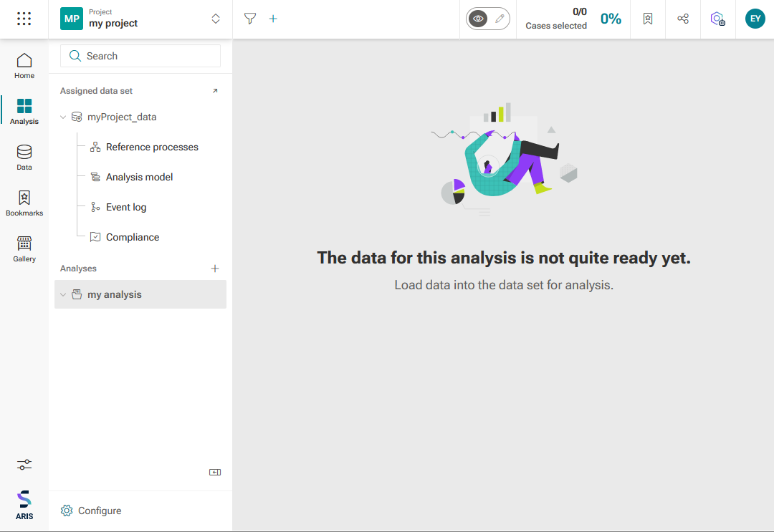Screen dimensions: 774x532
Task: Select Analysis in sidebar
Action: coord(24,112)
